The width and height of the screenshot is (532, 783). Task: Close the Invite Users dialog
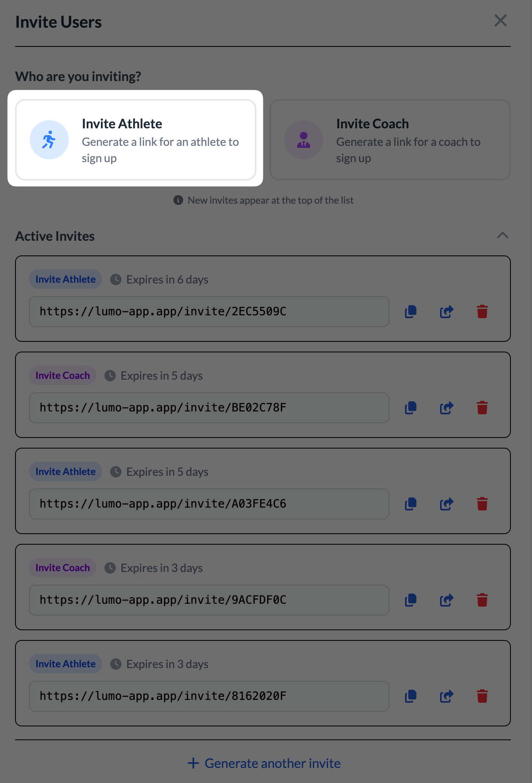(x=500, y=21)
